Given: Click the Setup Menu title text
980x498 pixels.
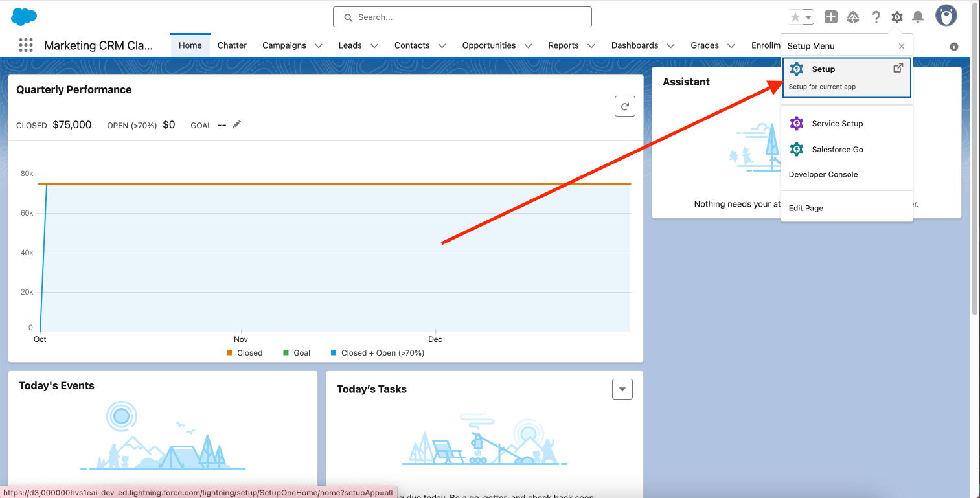Looking at the screenshot, I should click(x=811, y=46).
